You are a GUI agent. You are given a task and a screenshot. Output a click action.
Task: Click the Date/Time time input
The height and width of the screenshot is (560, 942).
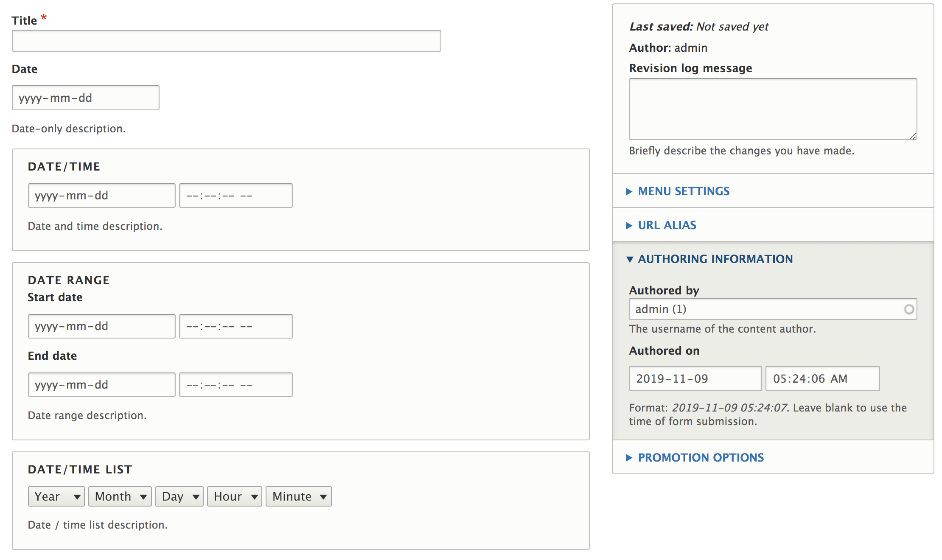coord(235,195)
